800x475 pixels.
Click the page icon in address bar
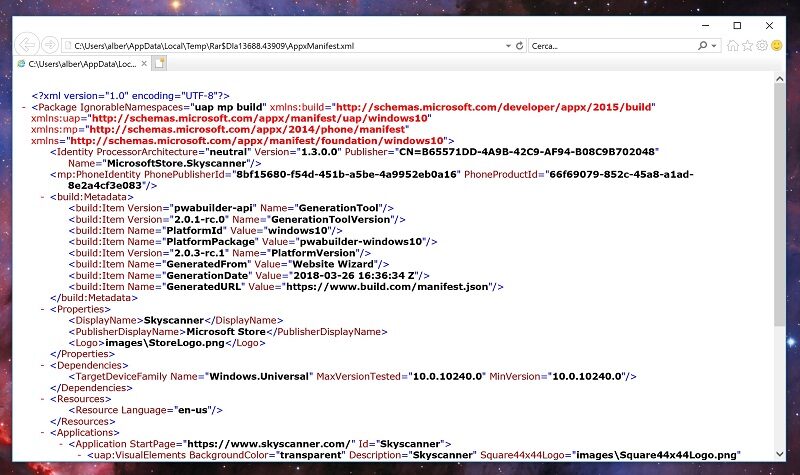(x=68, y=45)
